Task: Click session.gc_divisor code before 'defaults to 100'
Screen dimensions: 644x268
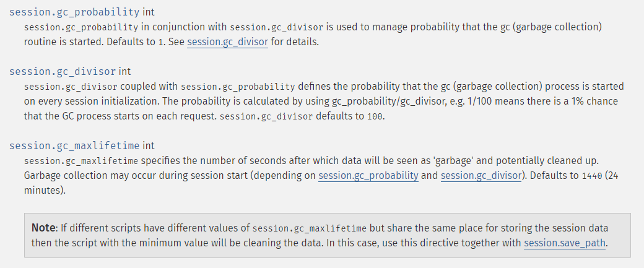Action: click(x=266, y=116)
